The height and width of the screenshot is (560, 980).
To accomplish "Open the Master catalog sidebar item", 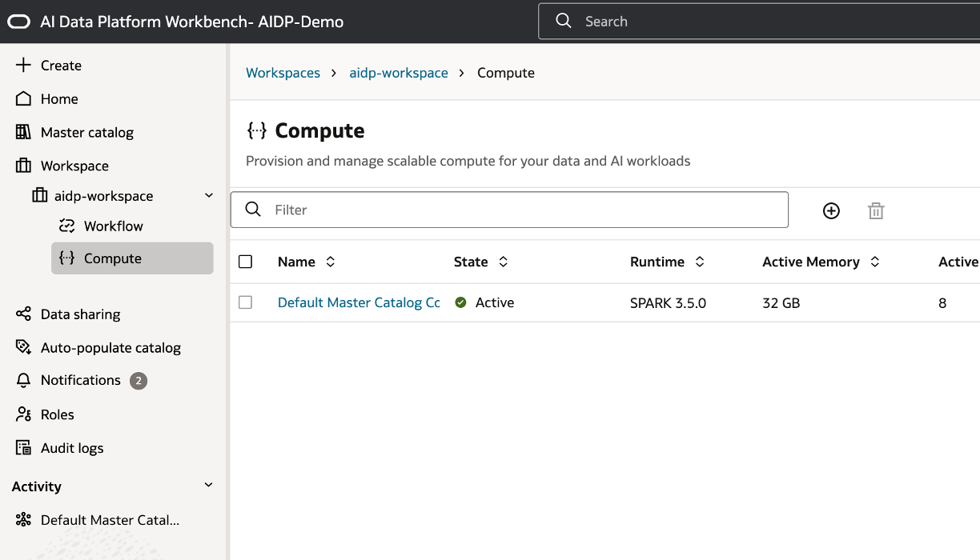I will [x=86, y=133].
